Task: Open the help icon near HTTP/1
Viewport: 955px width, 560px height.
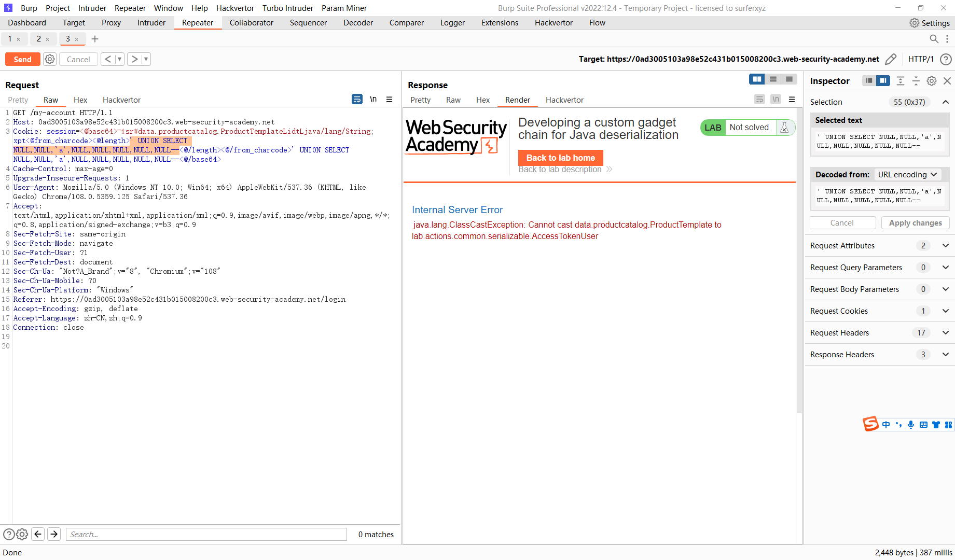Action: (946, 59)
